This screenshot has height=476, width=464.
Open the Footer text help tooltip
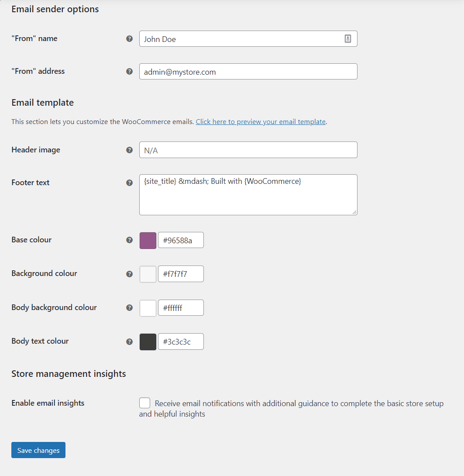(129, 183)
